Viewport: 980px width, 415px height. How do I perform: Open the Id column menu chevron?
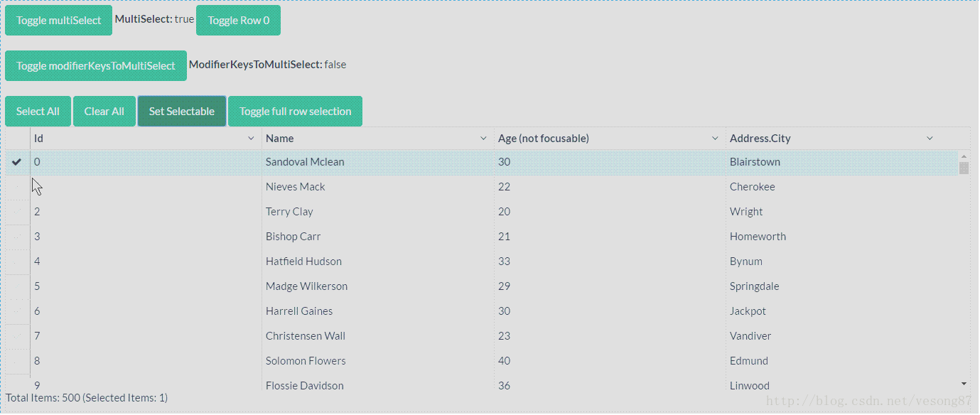[x=251, y=139]
